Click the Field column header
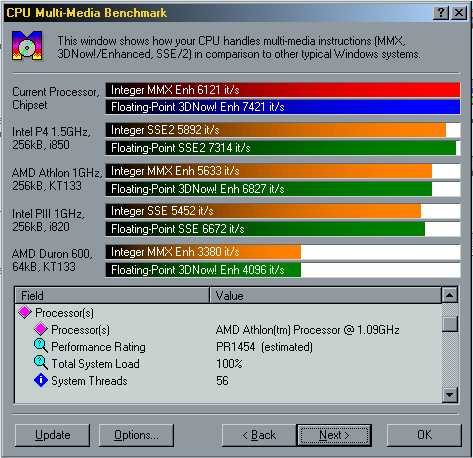The width and height of the screenshot is (473, 458). pyautogui.click(x=112, y=295)
